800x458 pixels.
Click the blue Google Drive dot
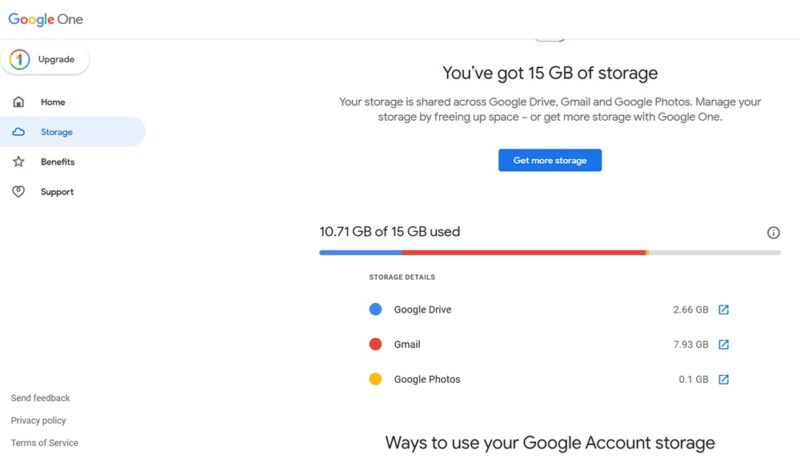[376, 309]
